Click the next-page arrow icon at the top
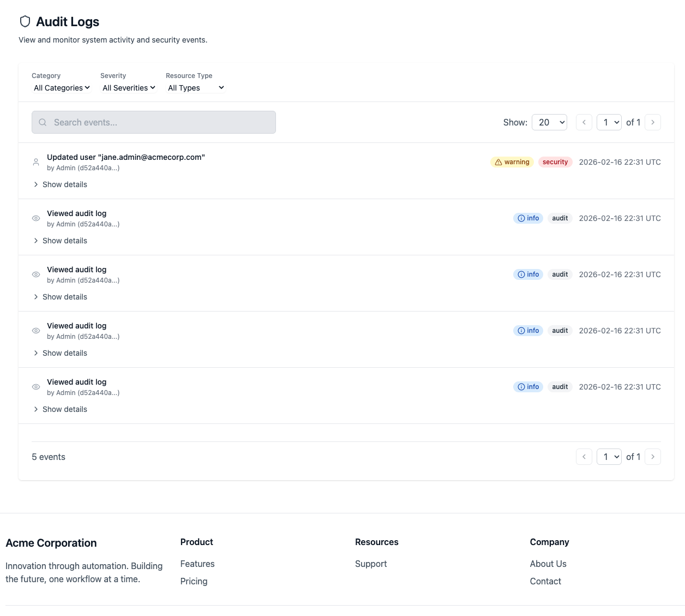The height and width of the screenshot is (616, 685). [x=653, y=122]
